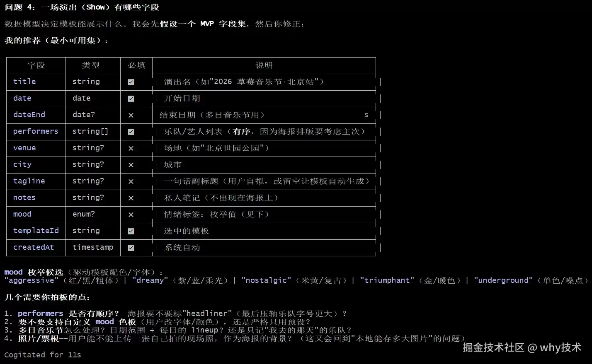Click the description mentioning '2026 草莓音乐节·北京站'
Image resolution: width=592 pixels, height=364 pixels.
tap(244, 82)
